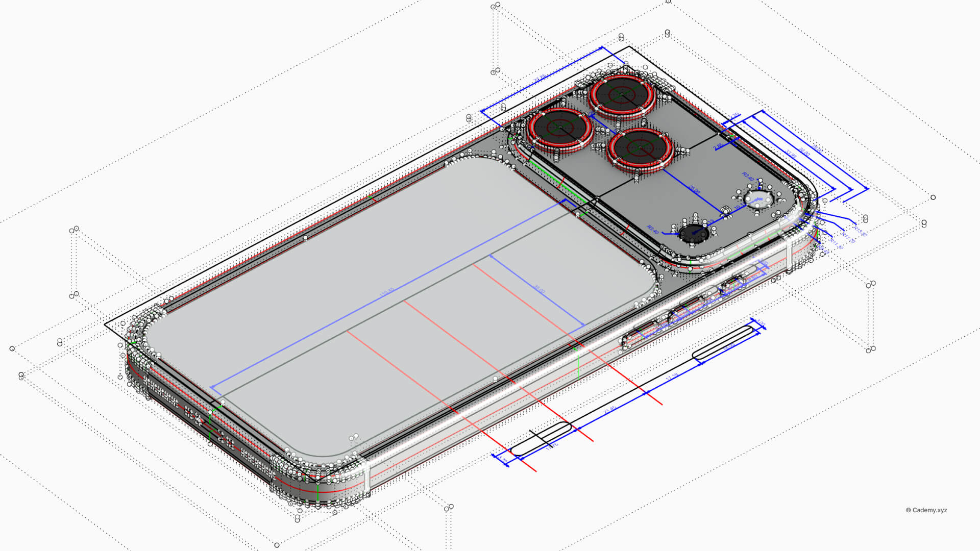980x551 pixels.
Task: Select the 25.00 dimension label
Action: [694, 189]
